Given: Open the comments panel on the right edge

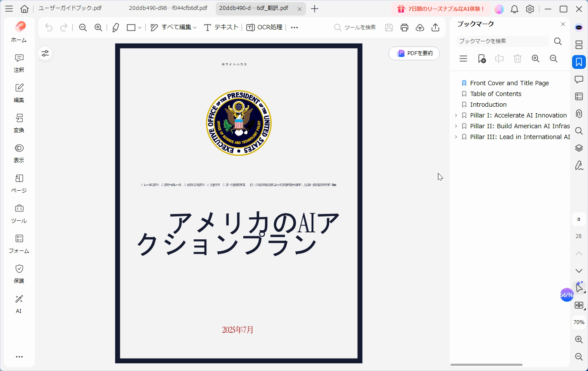Looking at the screenshot, I should pos(579,79).
